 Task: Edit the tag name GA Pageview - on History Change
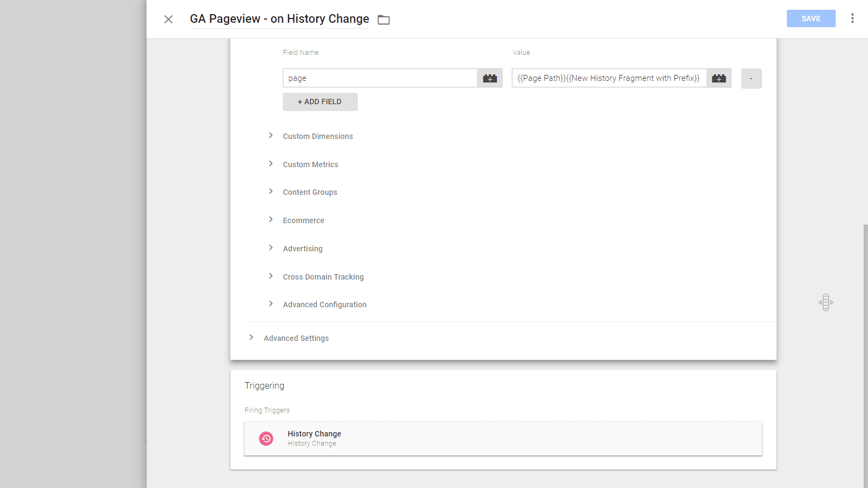click(279, 19)
